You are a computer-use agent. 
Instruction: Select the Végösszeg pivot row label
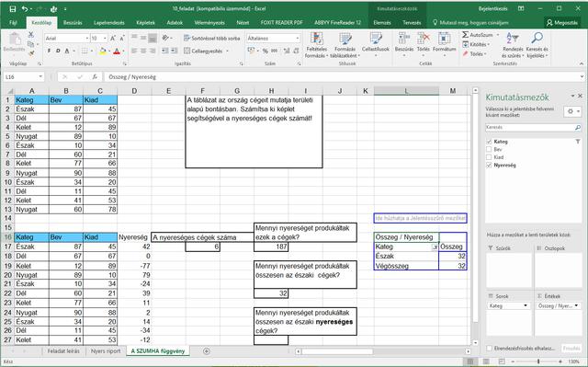(x=406, y=266)
